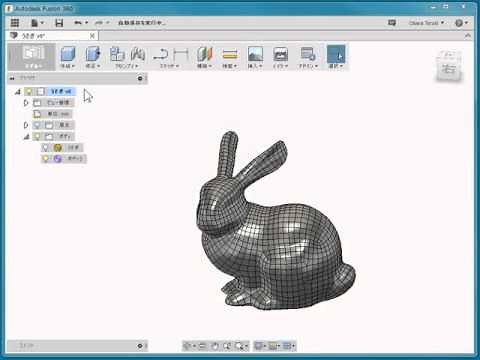The height and width of the screenshot is (360, 480).
Task: Open comments panel options round button
Action: click(140, 346)
